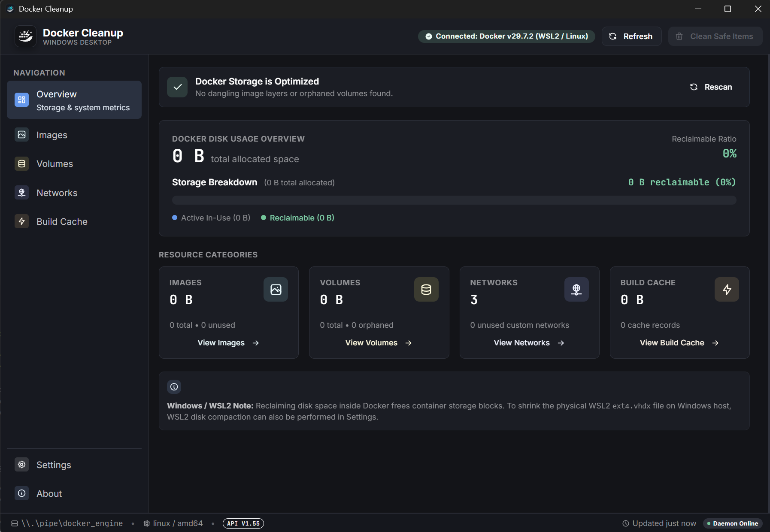The image size is (770, 532).
Task: Click the Networks globe icon in sidebar
Action: point(21,193)
